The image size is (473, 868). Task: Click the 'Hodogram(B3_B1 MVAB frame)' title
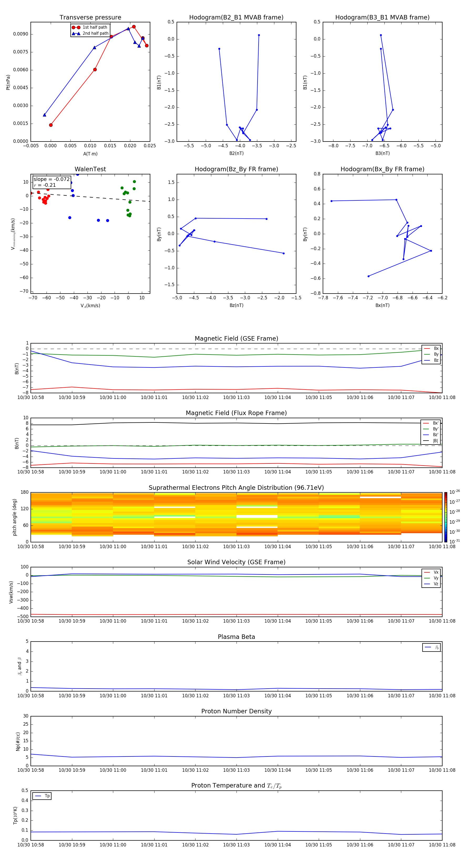[x=382, y=18]
